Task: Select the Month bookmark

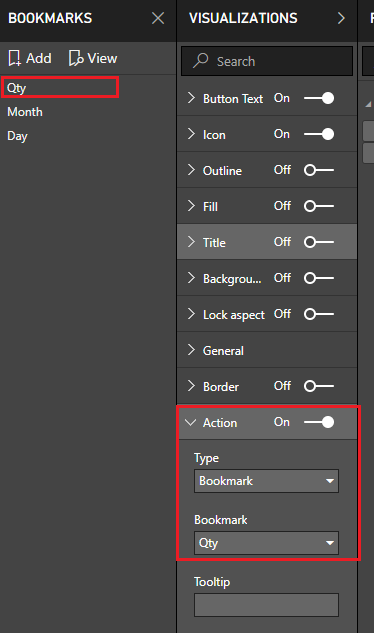Action: click(25, 112)
